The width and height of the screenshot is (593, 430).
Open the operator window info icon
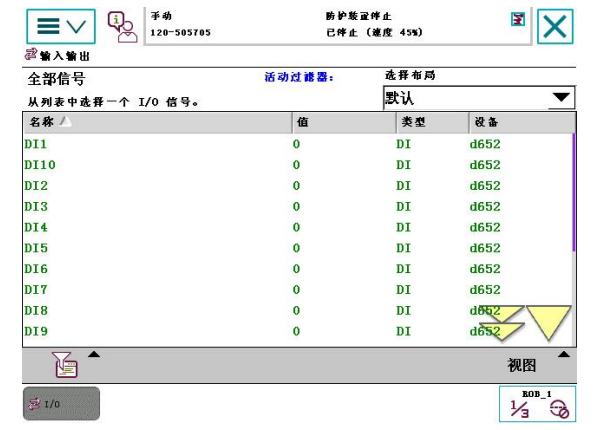122,27
